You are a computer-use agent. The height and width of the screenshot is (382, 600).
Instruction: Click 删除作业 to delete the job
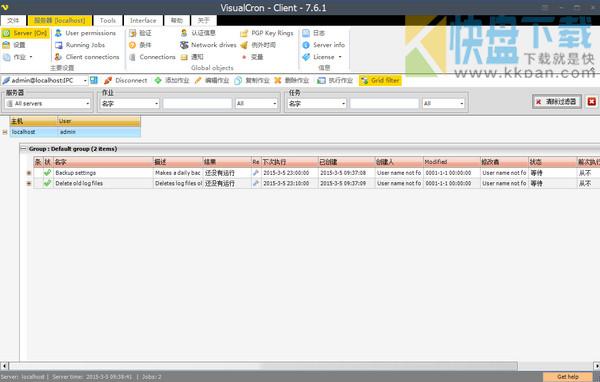292,80
